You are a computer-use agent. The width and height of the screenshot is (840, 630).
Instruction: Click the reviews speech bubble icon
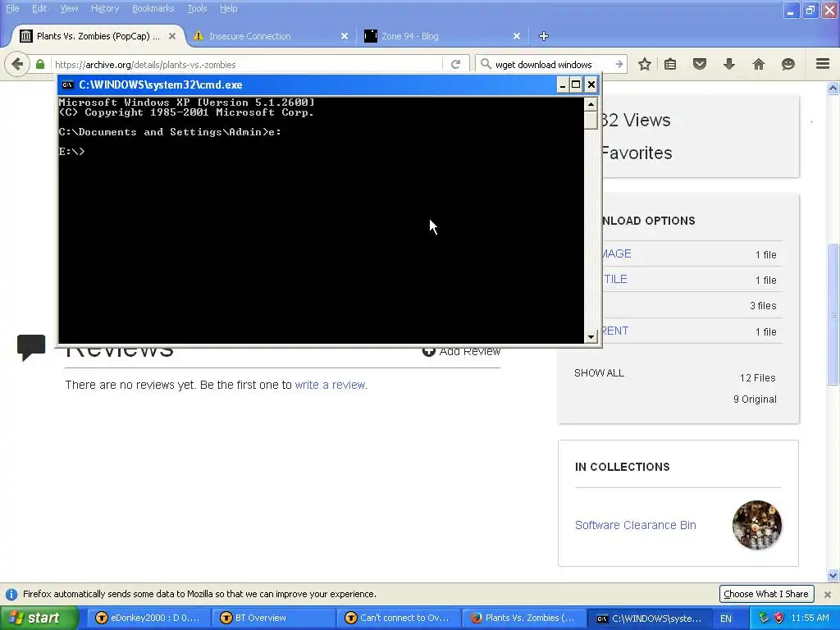pos(31,347)
